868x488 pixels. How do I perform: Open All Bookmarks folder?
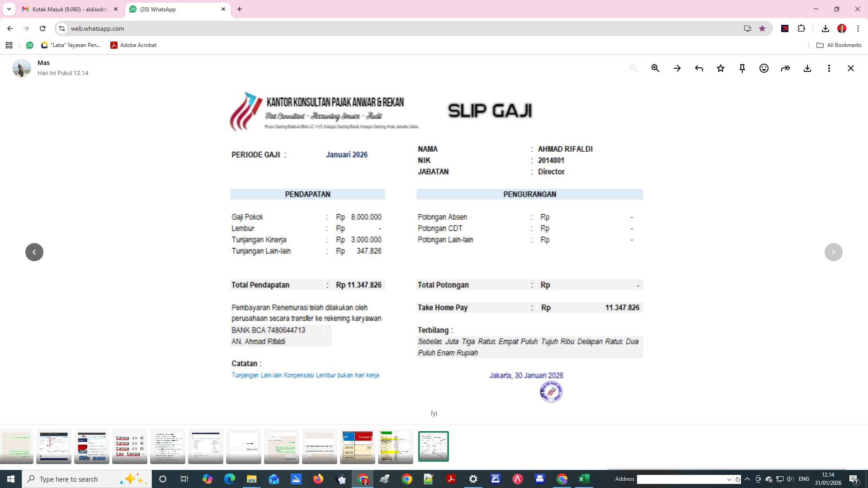tap(838, 45)
